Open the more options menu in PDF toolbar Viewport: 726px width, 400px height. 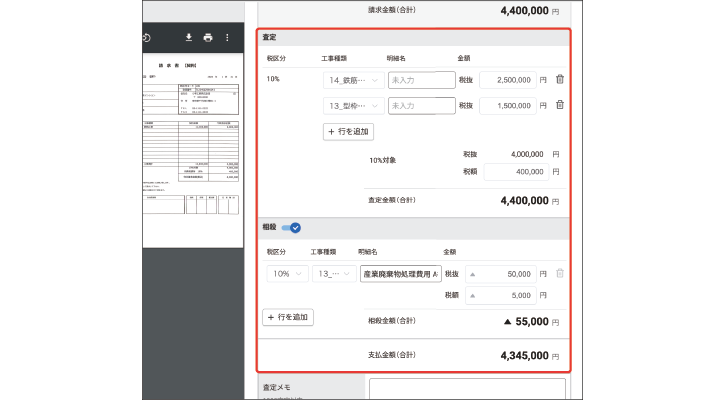[x=227, y=38]
